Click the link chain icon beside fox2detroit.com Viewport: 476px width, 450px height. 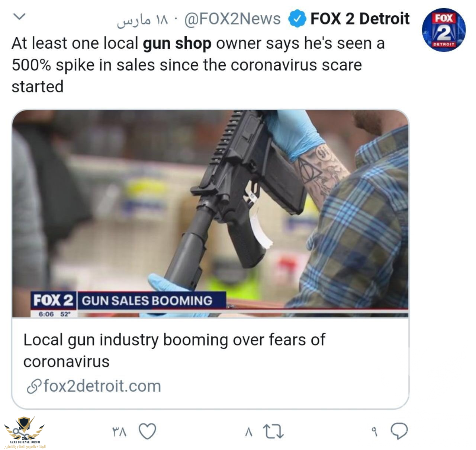(x=33, y=387)
